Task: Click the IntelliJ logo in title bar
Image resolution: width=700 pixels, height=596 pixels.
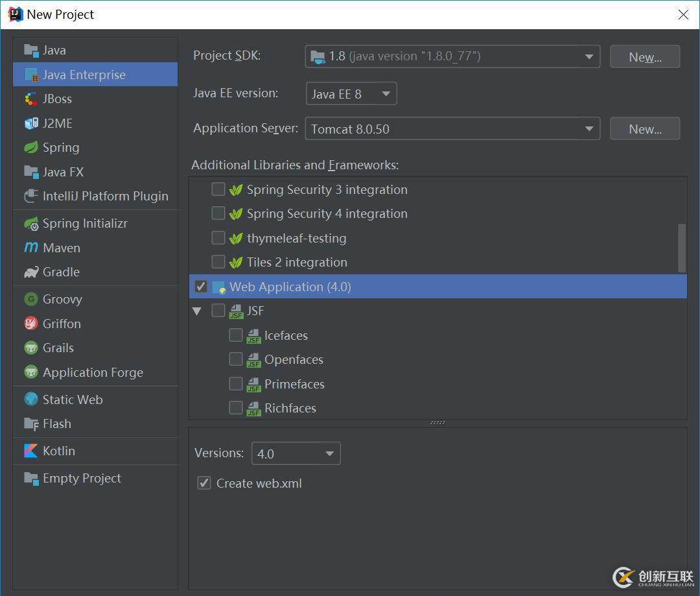Action: (15, 14)
